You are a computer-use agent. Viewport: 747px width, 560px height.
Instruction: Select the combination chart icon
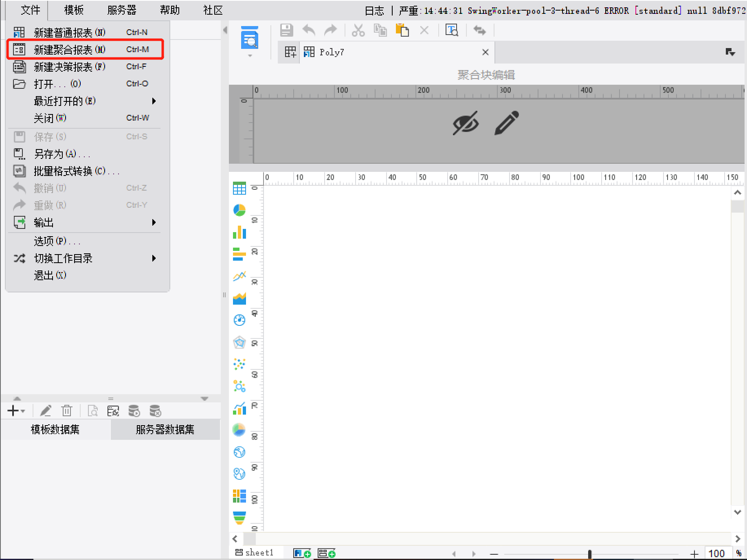tap(239, 408)
